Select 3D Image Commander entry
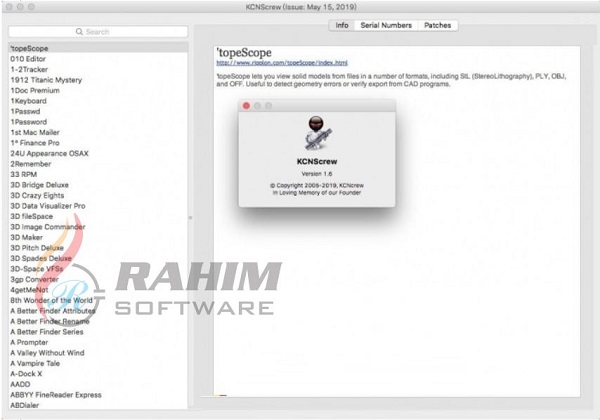Screen dimensions: 600x420 point(98,227)
